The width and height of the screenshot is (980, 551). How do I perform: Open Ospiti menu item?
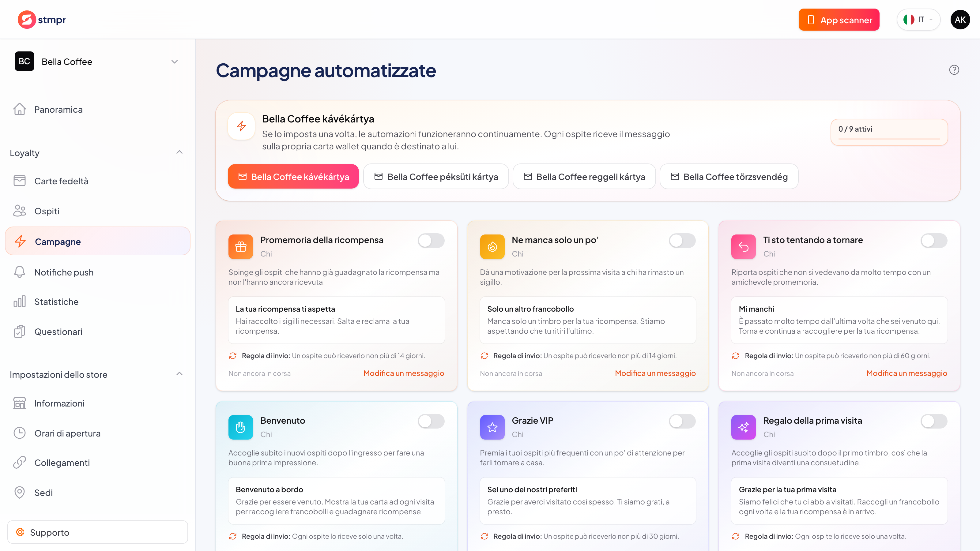(x=97, y=211)
